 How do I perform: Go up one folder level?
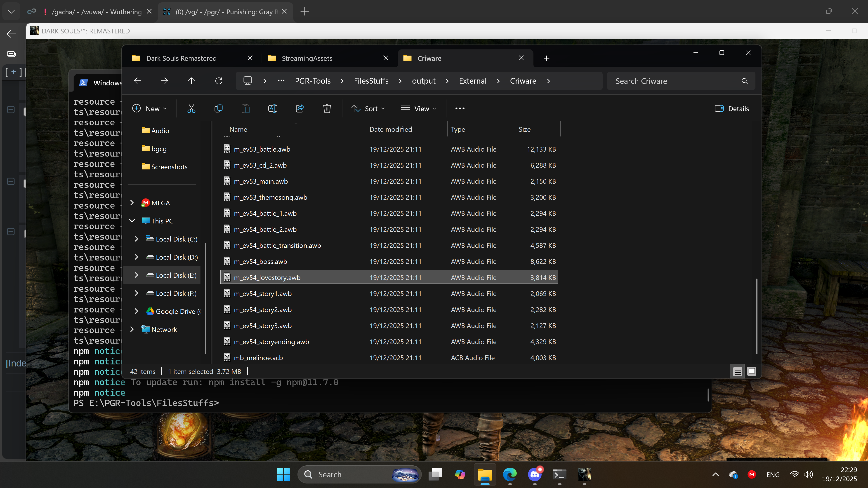(x=191, y=81)
